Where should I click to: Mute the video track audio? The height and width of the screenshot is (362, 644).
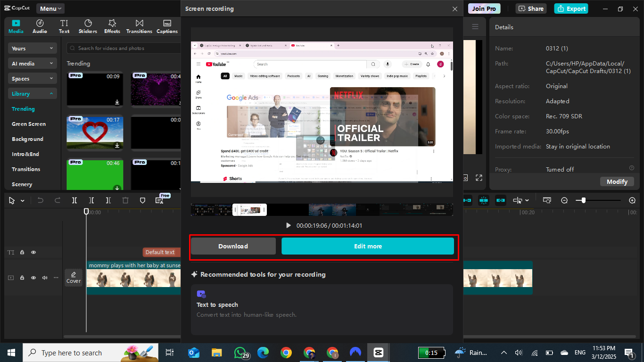tap(44, 278)
